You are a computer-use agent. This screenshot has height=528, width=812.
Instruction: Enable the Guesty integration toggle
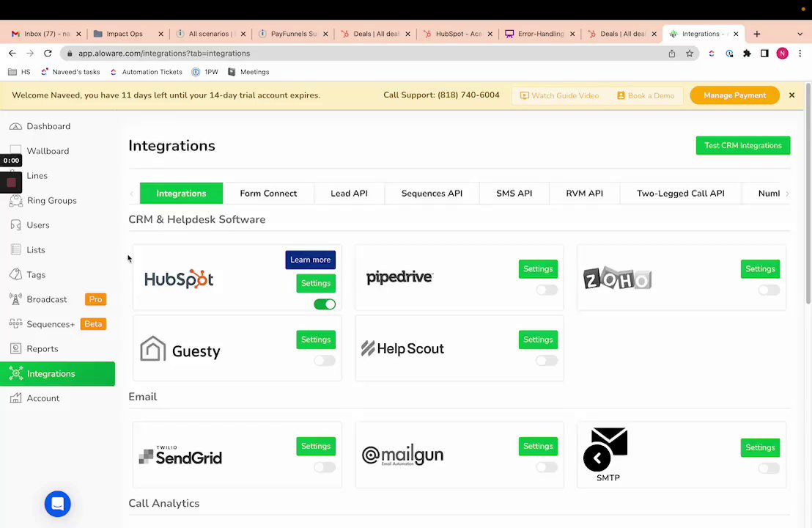tap(325, 361)
